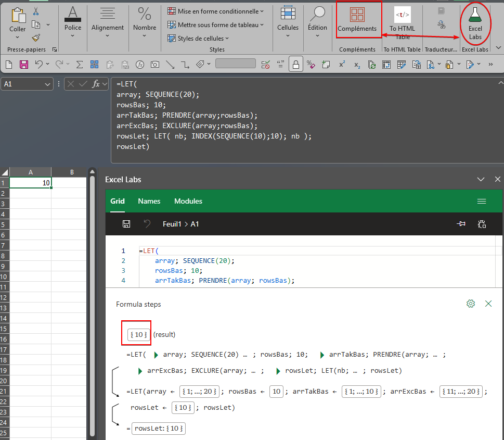Click the straight arrow line shape icon
The image size is (504, 440).
170,65
